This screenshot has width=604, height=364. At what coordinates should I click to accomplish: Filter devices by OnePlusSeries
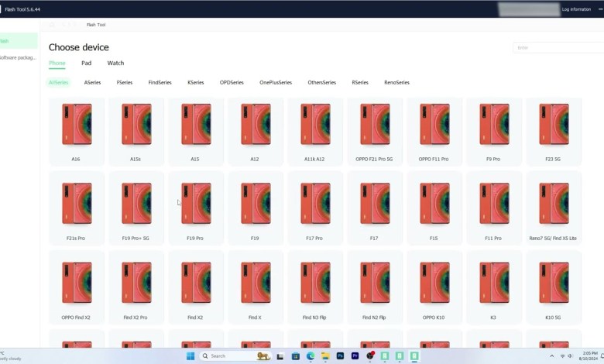[x=276, y=82]
